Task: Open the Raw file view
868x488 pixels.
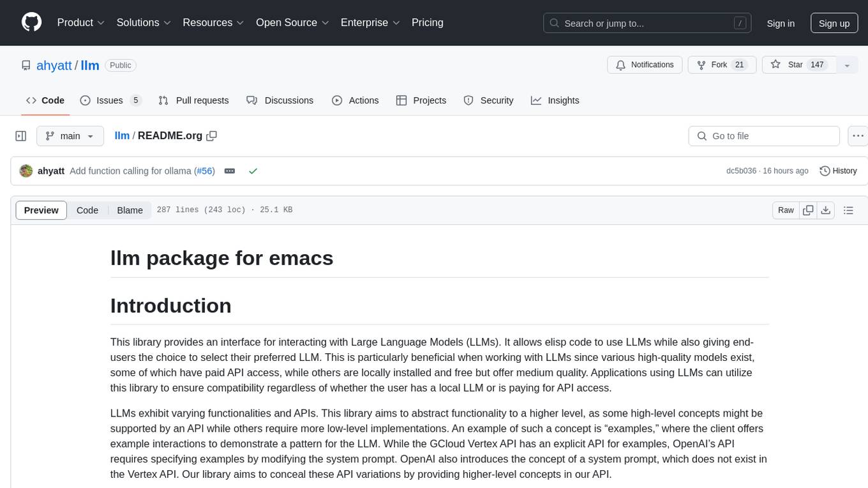Action: 786,210
